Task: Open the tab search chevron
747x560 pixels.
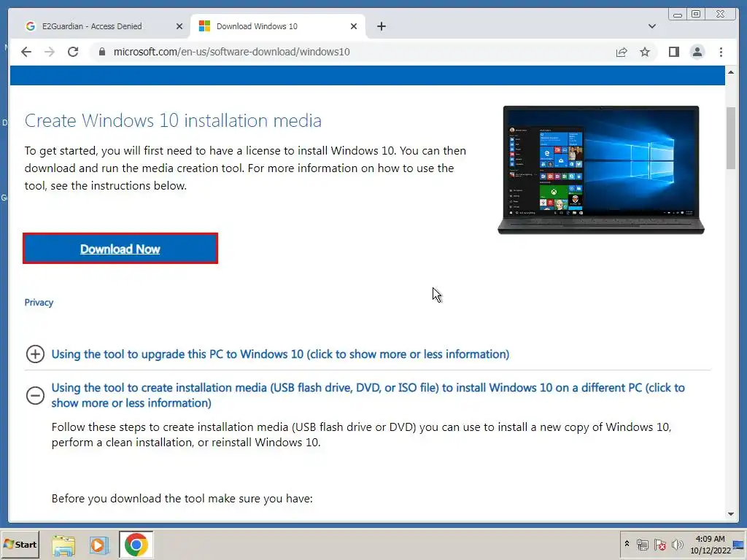Action: 651,26
